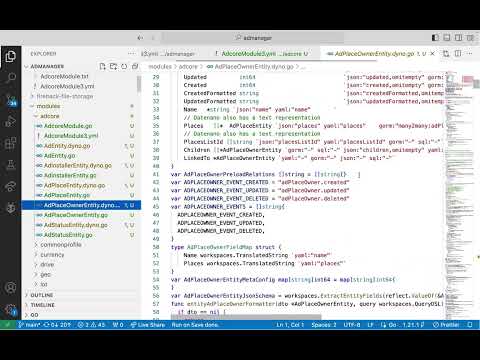
Task: Click the Explorer vertical scrollbar
Action: coord(139,83)
